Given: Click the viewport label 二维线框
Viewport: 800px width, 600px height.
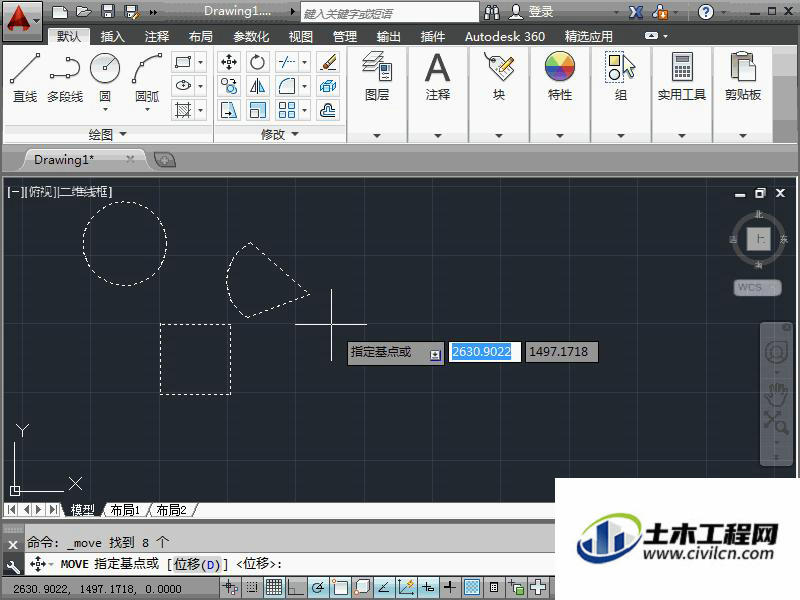Looking at the screenshot, I should click(85, 192).
